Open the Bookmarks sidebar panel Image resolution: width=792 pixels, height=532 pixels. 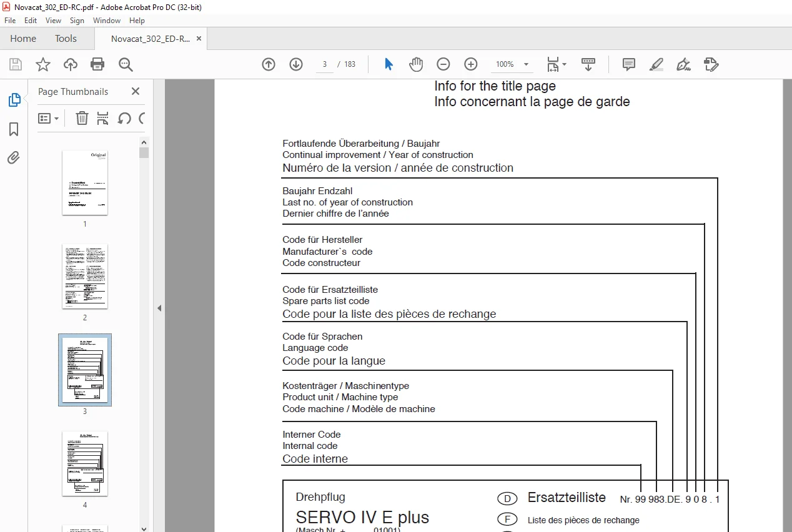point(14,129)
